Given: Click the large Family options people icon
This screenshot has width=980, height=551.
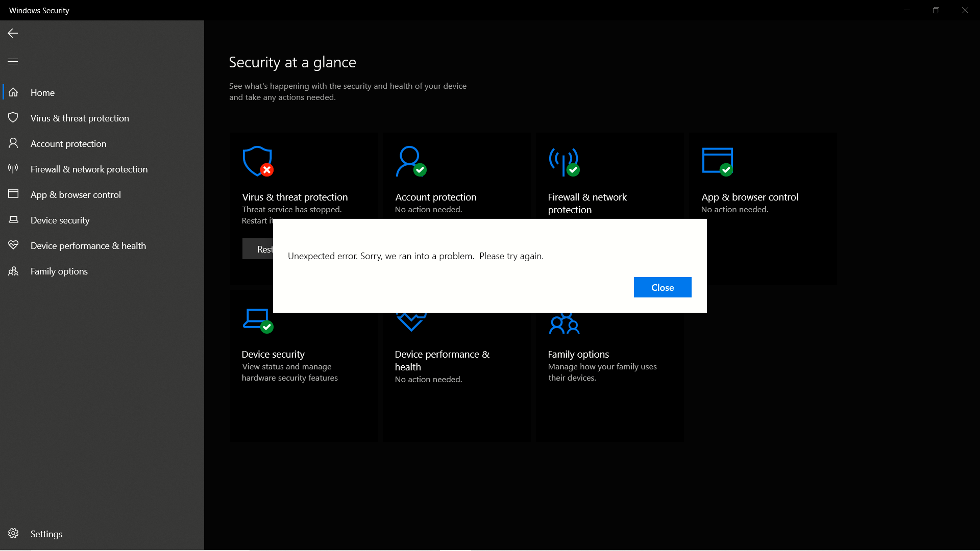Looking at the screenshot, I should (564, 323).
